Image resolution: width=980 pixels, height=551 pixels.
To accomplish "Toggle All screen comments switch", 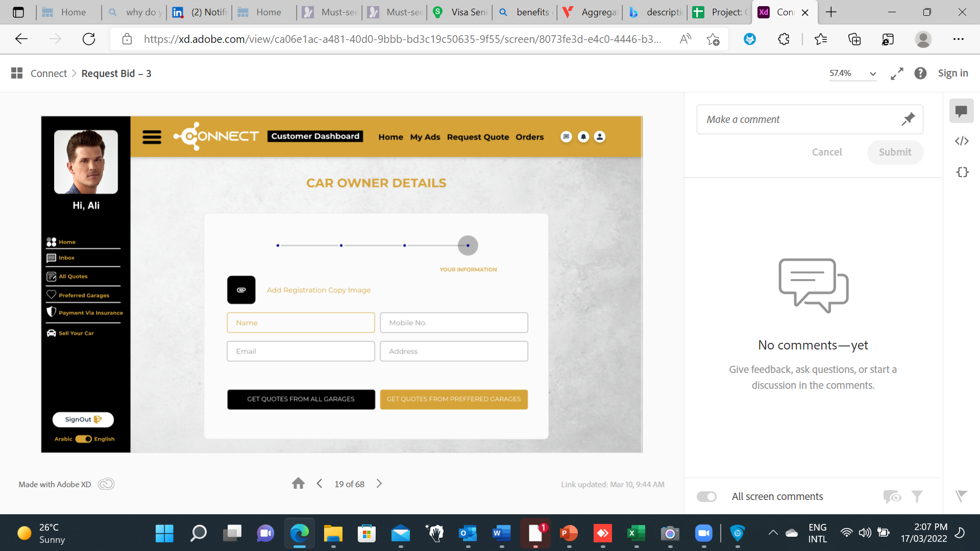I will 706,496.
